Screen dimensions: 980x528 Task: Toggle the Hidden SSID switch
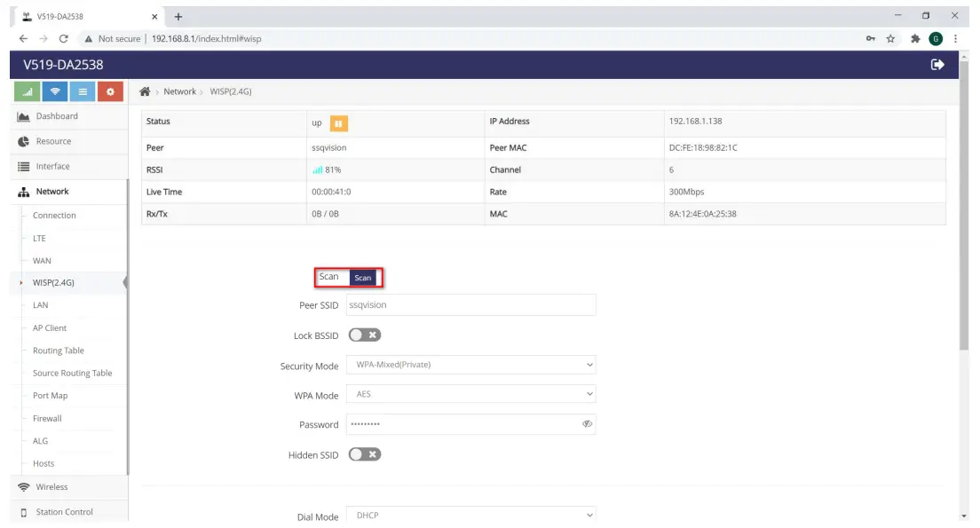(364, 455)
